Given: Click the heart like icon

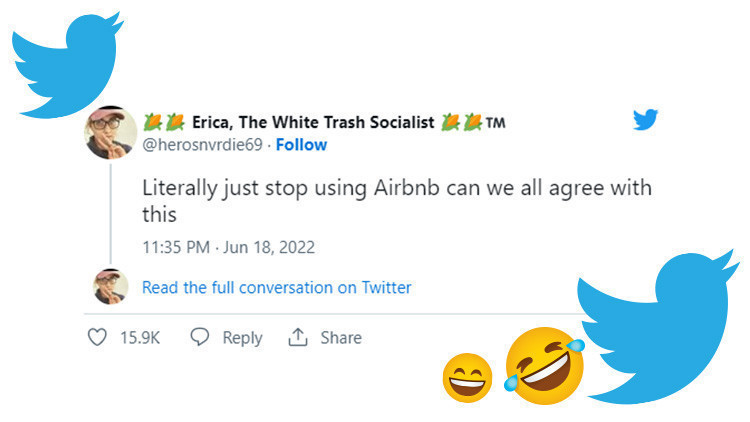Looking at the screenshot, I should tap(98, 338).
